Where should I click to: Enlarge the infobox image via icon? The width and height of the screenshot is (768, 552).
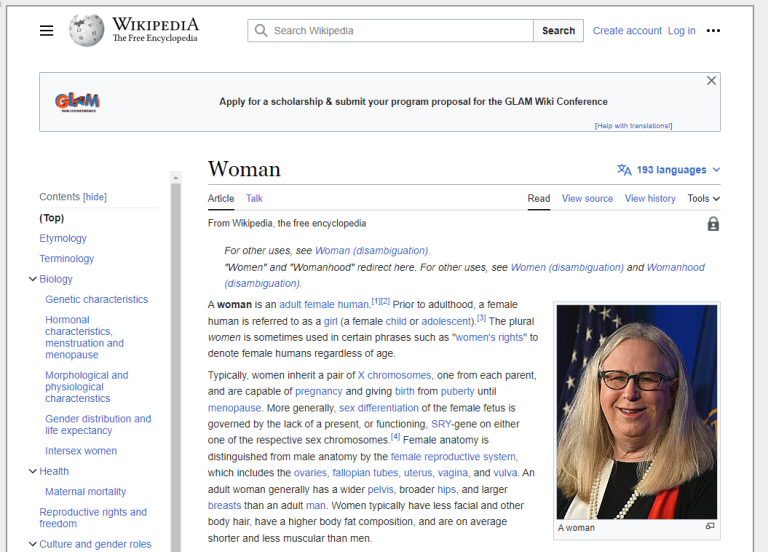click(710, 526)
